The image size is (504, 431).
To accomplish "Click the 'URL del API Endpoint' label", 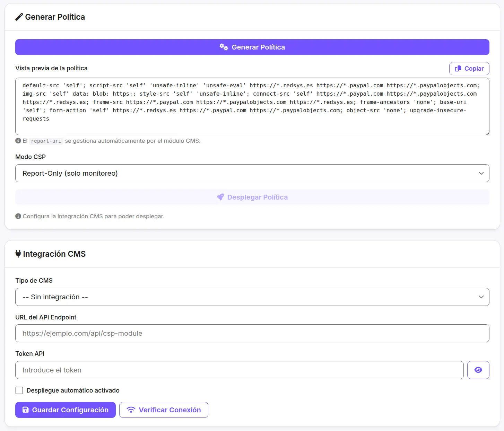I will 46,317.
